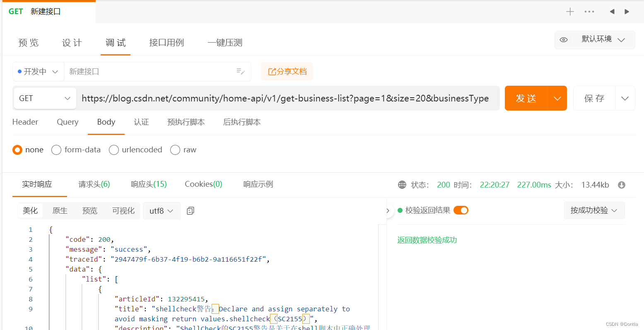This screenshot has width=644, height=330.
Task: Open the 一键压测 tab
Action: [x=225, y=43]
